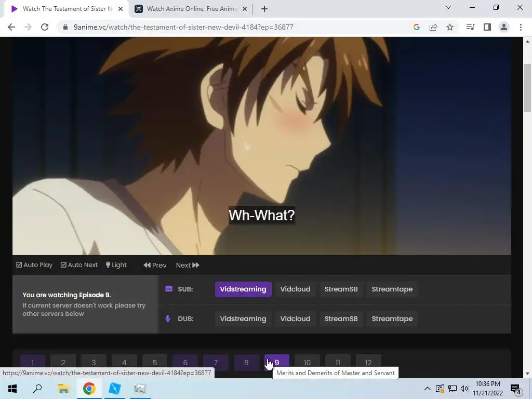
Task: Select SUB Streamtape server
Action: [x=392, y=289]
